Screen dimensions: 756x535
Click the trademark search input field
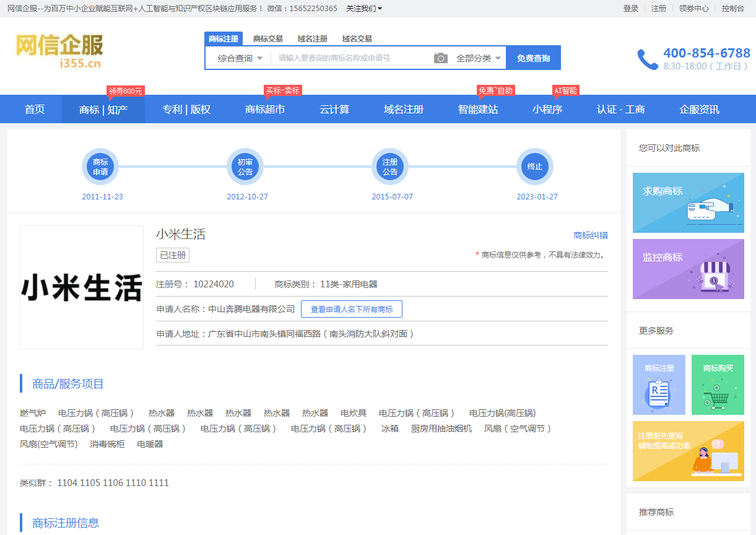(x=352, y=58)
